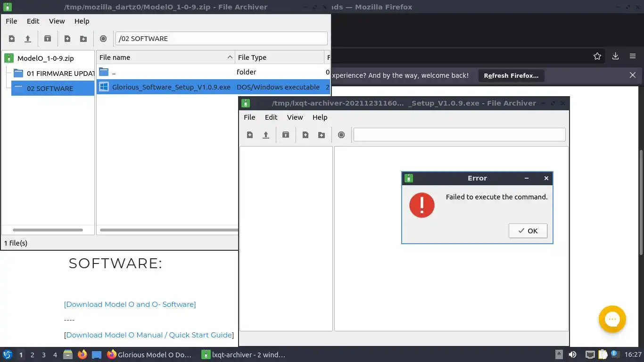Click show desktop icon in taskbar
Screen dimensions: 644x362
[x=97, y=354]
